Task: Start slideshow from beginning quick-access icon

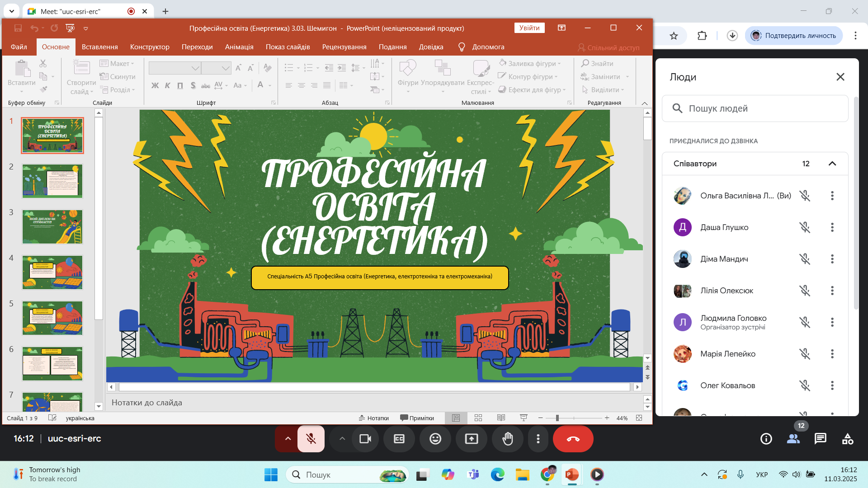Action: click(x=70, y=28)
